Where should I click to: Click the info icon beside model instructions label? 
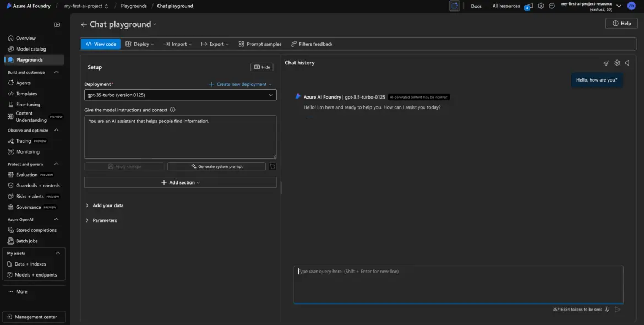173,110
